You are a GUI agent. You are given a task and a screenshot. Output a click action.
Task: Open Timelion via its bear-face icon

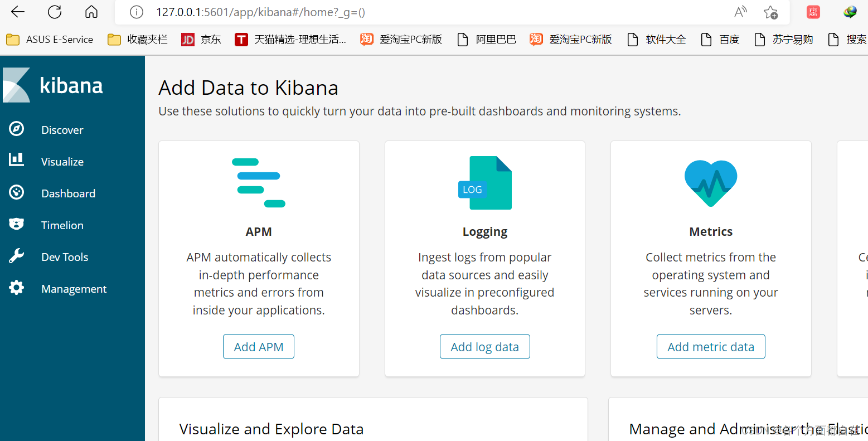tap(17, 225)
